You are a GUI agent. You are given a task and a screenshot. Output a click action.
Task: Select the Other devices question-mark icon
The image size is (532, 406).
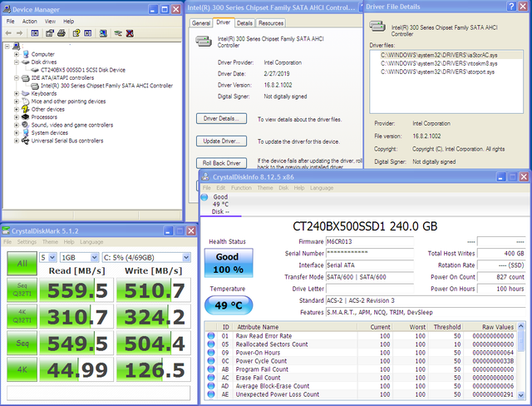point(26,109)
